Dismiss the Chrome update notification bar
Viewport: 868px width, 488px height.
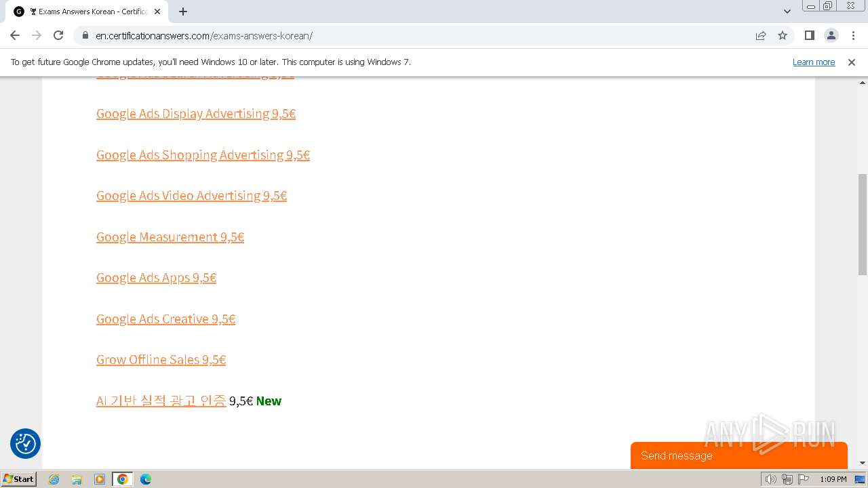point(852,62)
